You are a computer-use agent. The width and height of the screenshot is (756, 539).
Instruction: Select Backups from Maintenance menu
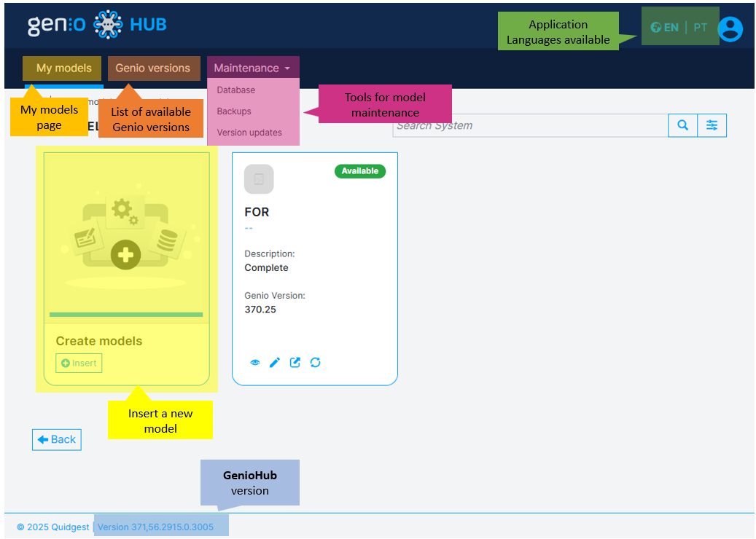(234, 111)
